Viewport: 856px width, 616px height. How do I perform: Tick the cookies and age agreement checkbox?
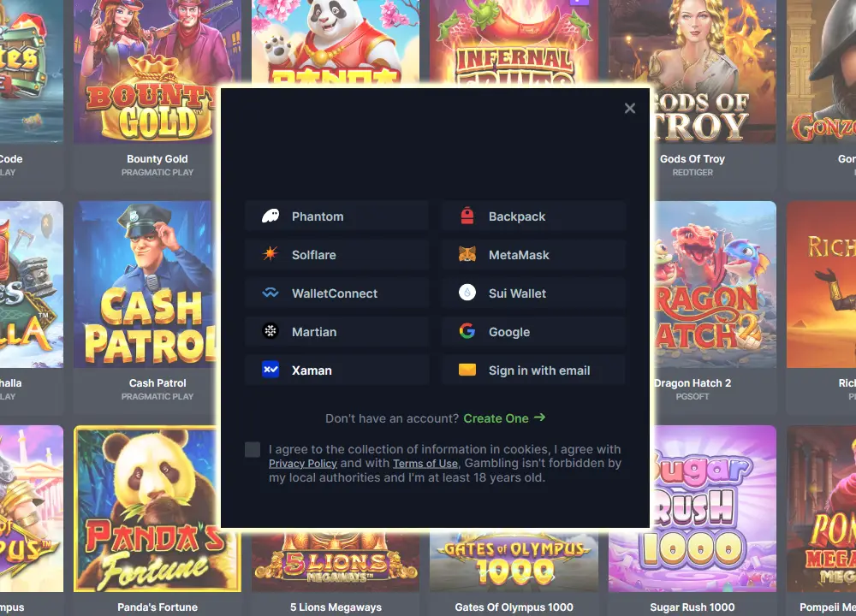[x=253, y=449]
